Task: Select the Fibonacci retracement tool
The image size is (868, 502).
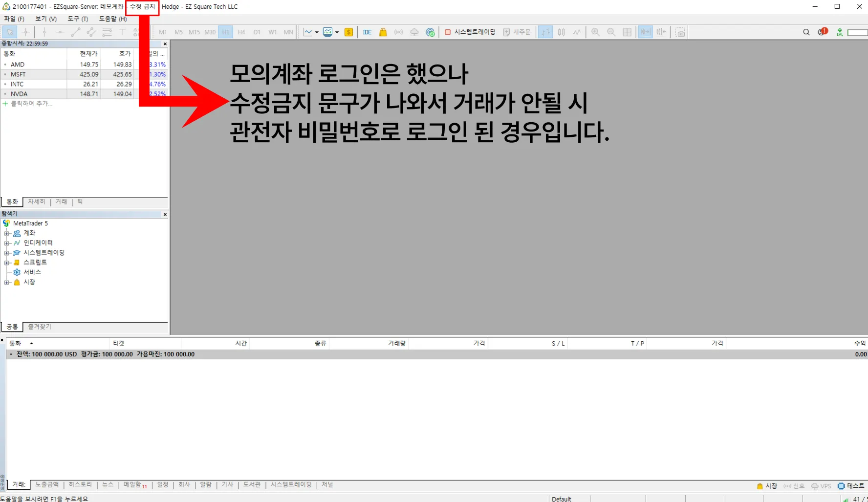Action: click(107, 32)
